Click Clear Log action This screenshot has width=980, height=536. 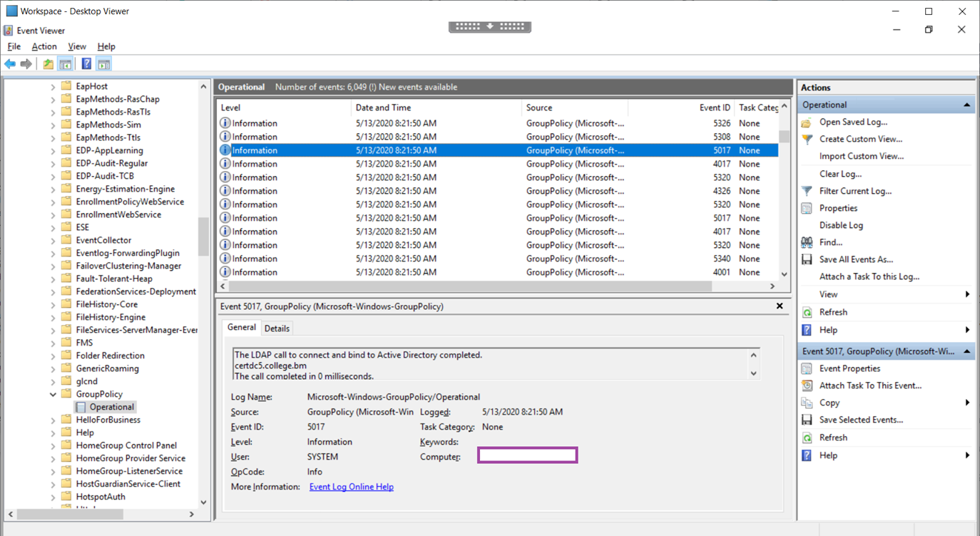click(x=840, y=174)
